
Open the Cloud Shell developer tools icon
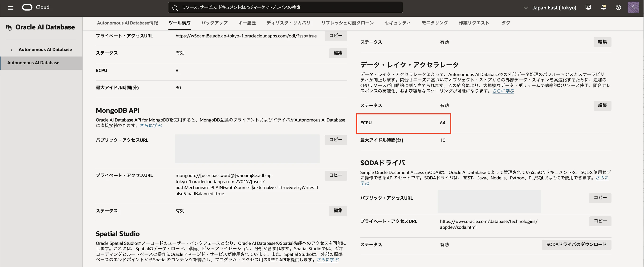[x=588, y=8]
